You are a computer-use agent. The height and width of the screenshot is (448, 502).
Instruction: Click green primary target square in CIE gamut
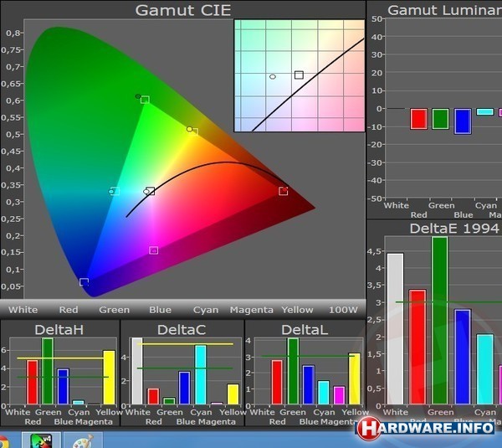click(145, 100)
